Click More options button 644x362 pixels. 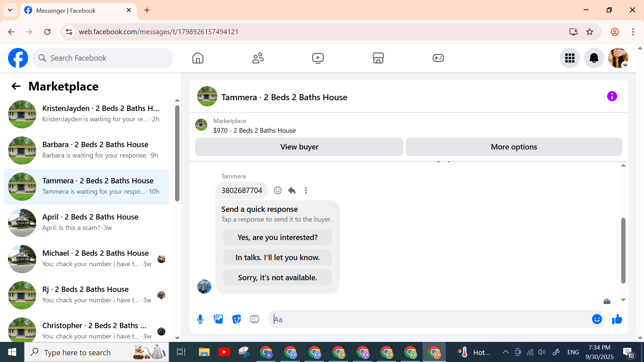point(514,147)
